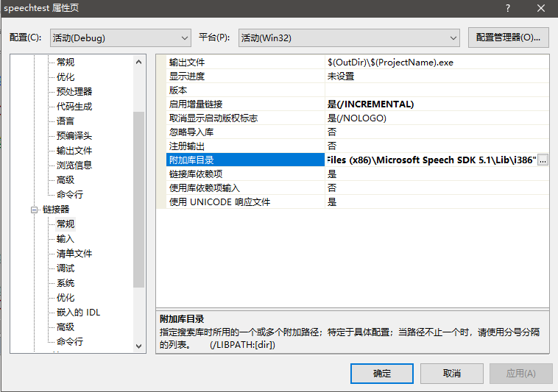
Task: Select 清单文件 in the tree
Action: coord(74,254)
